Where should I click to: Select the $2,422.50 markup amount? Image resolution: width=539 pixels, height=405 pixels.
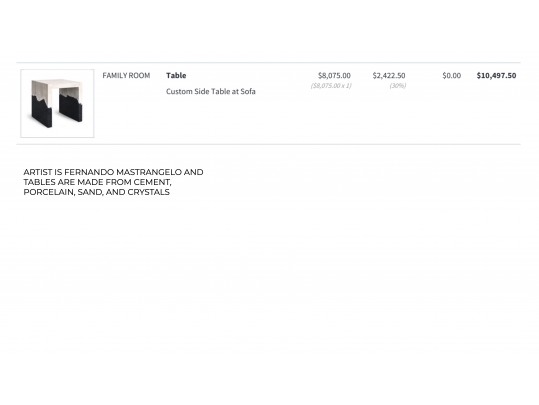(389, 76)
